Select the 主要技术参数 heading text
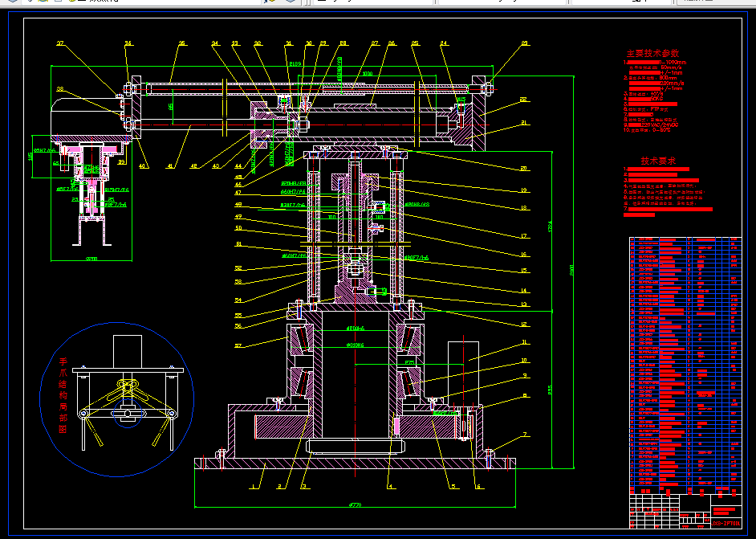This screenshot has width=756, height=539. tap(652, 54)
